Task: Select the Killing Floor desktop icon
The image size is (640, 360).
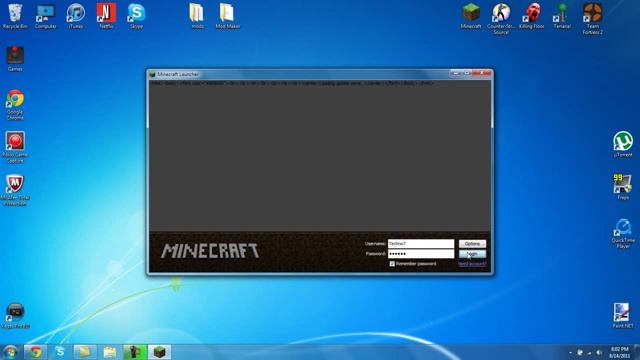Action: pyautogui.click(x=531, y=16)
